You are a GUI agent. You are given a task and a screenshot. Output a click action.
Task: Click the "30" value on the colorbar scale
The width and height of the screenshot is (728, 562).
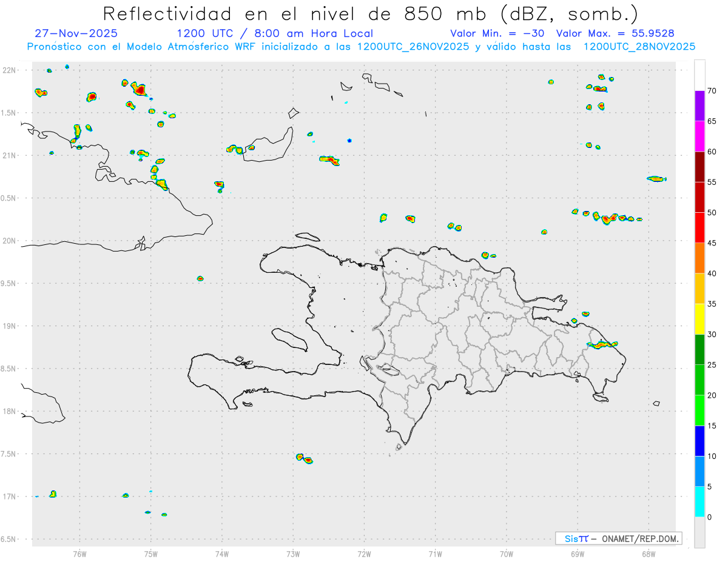712,335
